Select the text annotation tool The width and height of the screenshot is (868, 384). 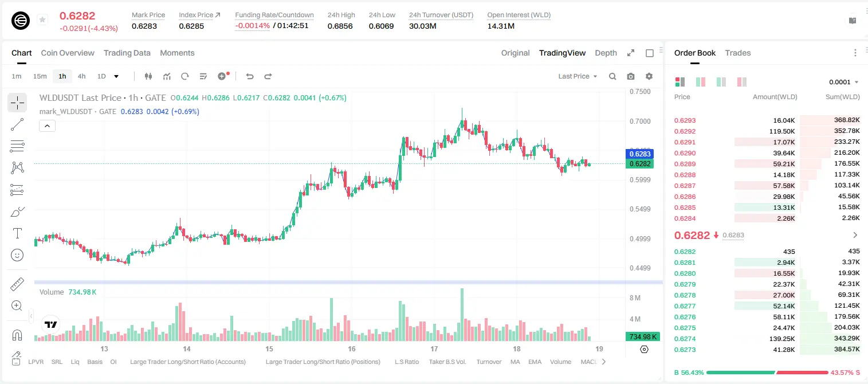tap(17, 233)
